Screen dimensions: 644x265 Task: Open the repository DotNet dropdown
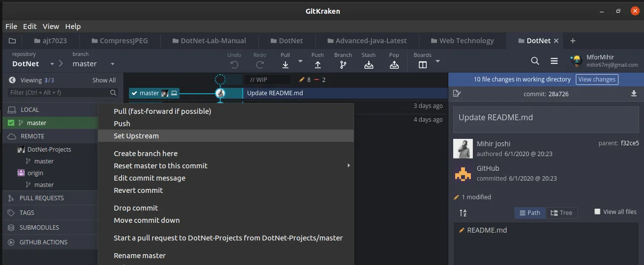[51, 64]
